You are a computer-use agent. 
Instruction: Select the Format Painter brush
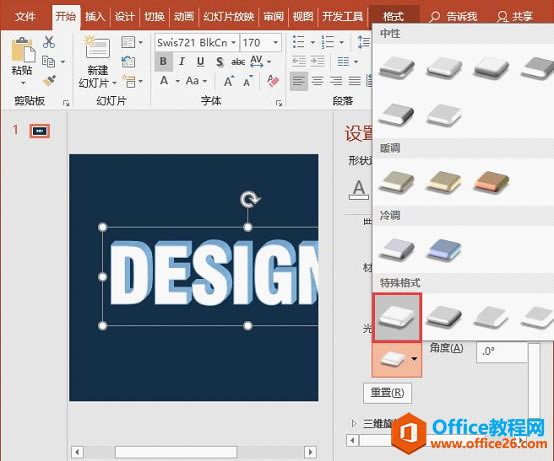(49, 81)
